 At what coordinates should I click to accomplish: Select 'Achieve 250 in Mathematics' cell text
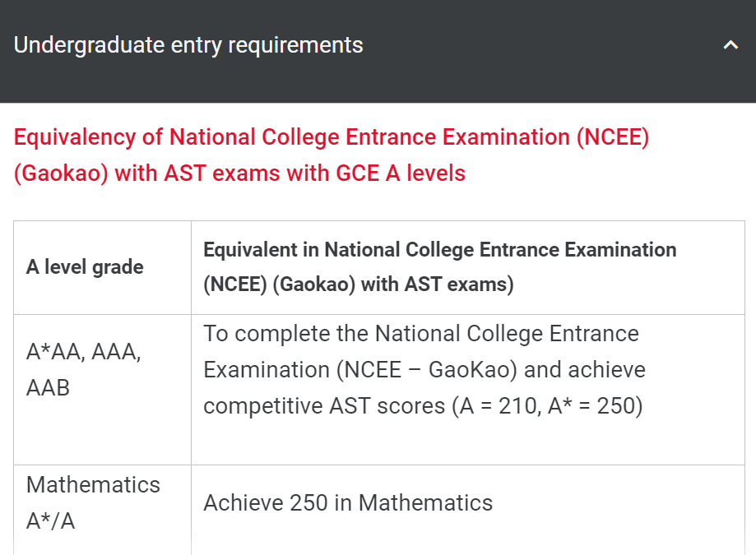tap(348, 503)
